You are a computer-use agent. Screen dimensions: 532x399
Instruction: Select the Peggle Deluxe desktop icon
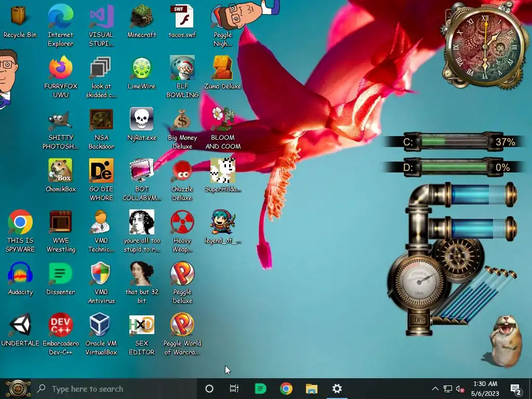pos(182,282)
